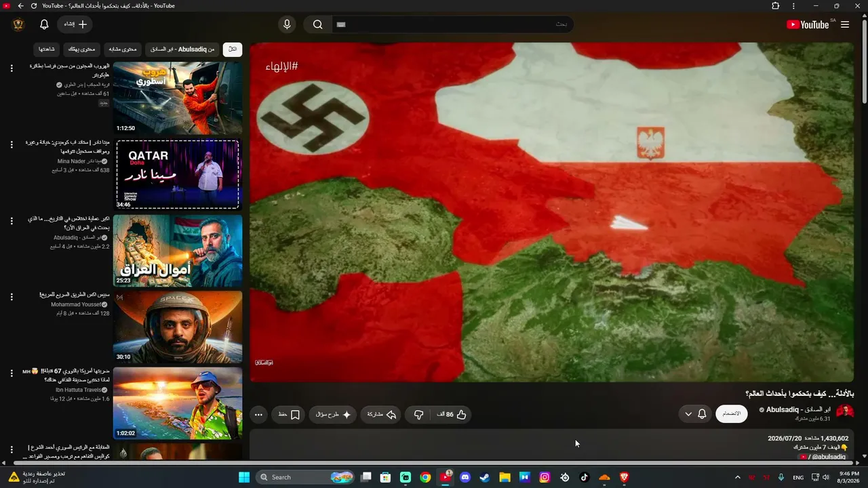
Task: Open the taskbar clock and date
Action: 849,477
